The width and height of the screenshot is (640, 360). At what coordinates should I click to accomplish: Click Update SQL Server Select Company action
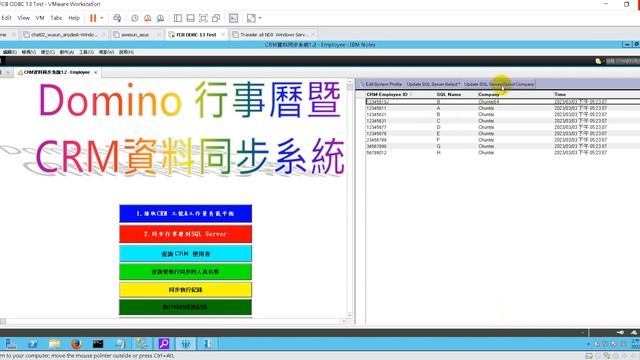499,84
